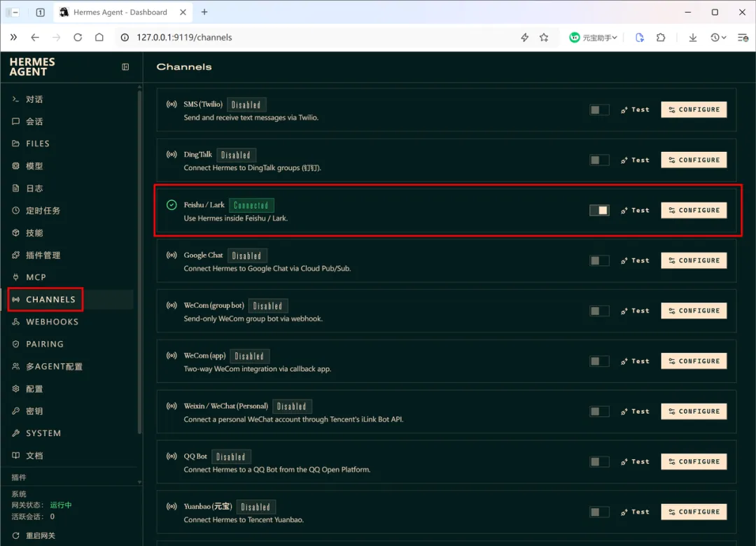The width and height of the screenshot is (756, 546).
Task: Click the Connected status badge
Action: [251, 206]
